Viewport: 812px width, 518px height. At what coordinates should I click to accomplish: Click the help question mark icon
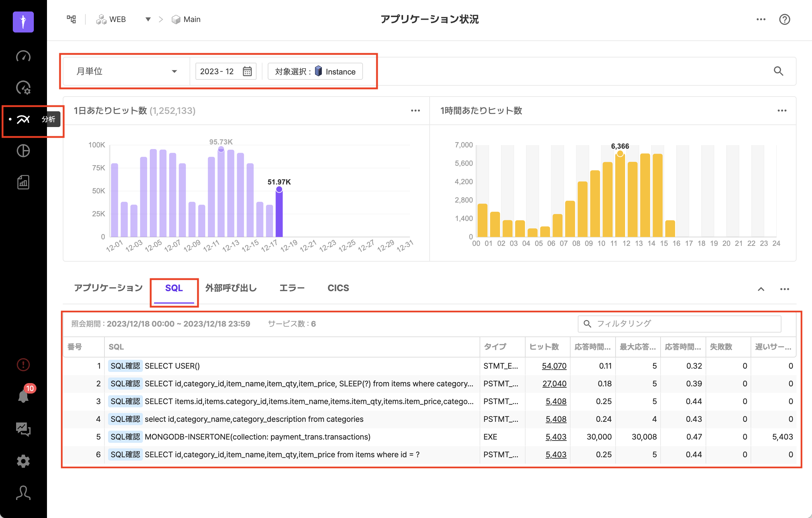coord(784,20)
